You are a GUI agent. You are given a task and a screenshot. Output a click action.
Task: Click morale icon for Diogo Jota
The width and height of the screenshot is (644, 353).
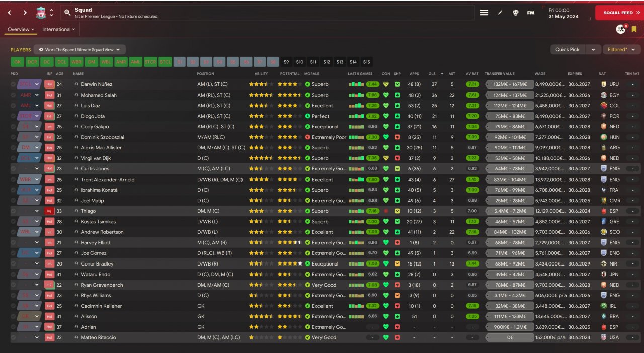click(x=307, y=116)
